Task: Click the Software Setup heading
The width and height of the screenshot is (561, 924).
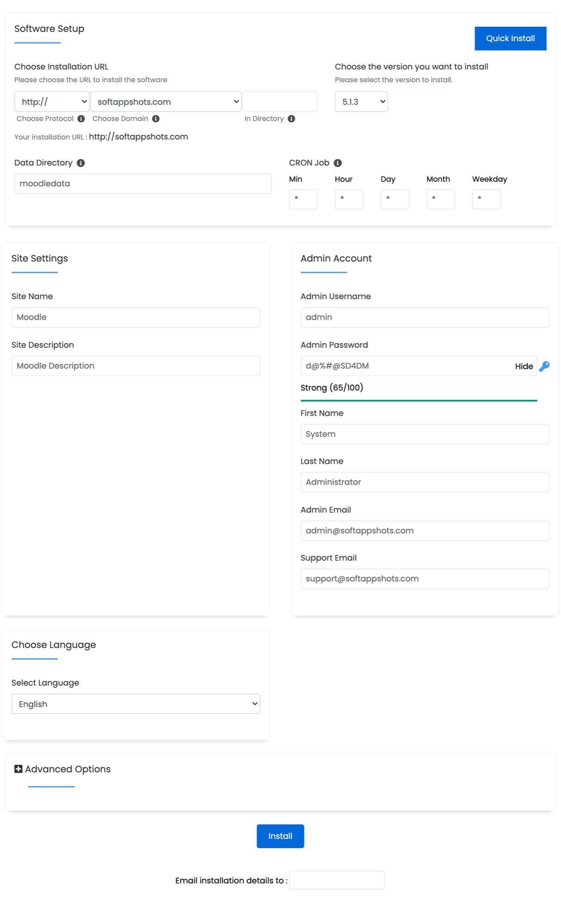Action: [49, 29]
